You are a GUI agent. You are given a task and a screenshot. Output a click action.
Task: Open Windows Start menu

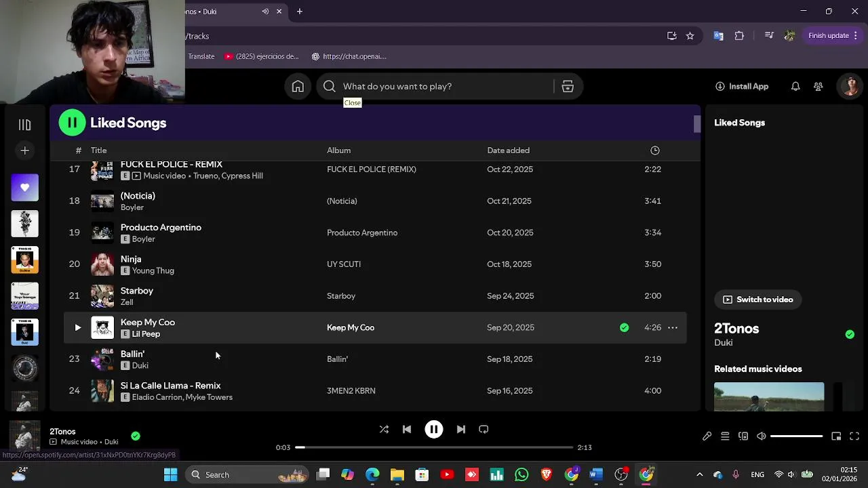click(170, 474)
